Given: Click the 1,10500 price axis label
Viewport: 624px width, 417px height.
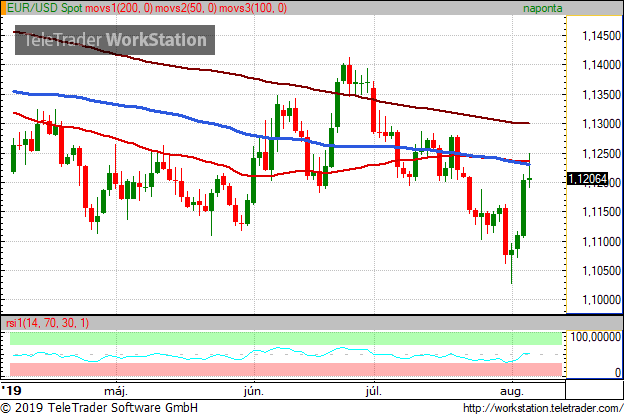Looking at the screenshot, I should (601, 271).
